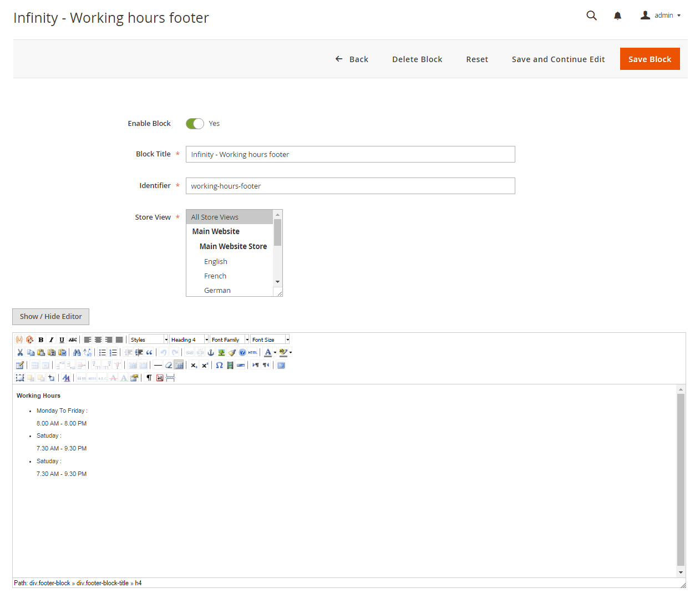Image resolution: width=700 pixels, height=593 pixels.
Task: Insert special character omega icon
Action: tap(219, 365)
